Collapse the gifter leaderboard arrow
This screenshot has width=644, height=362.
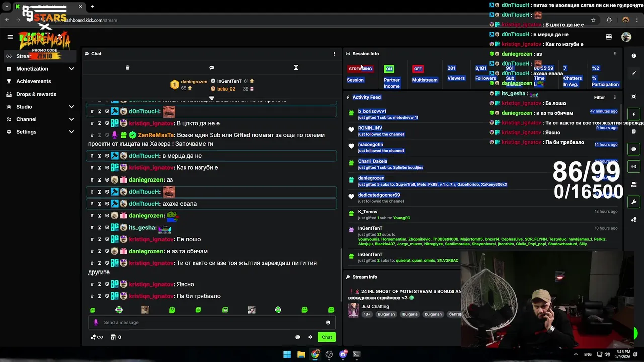212,98
